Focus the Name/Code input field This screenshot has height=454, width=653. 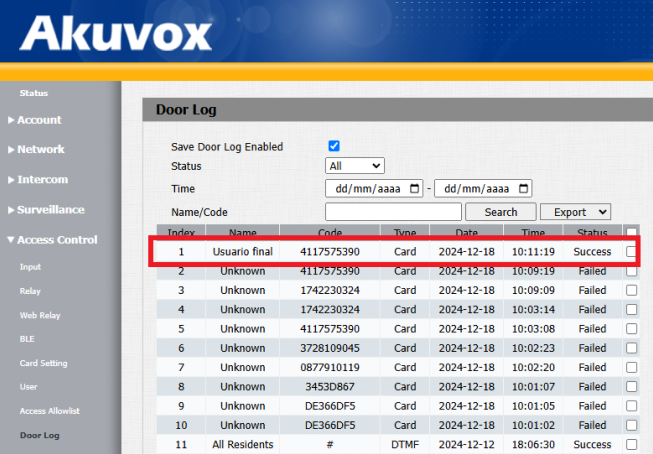click(x=393, y=212)
